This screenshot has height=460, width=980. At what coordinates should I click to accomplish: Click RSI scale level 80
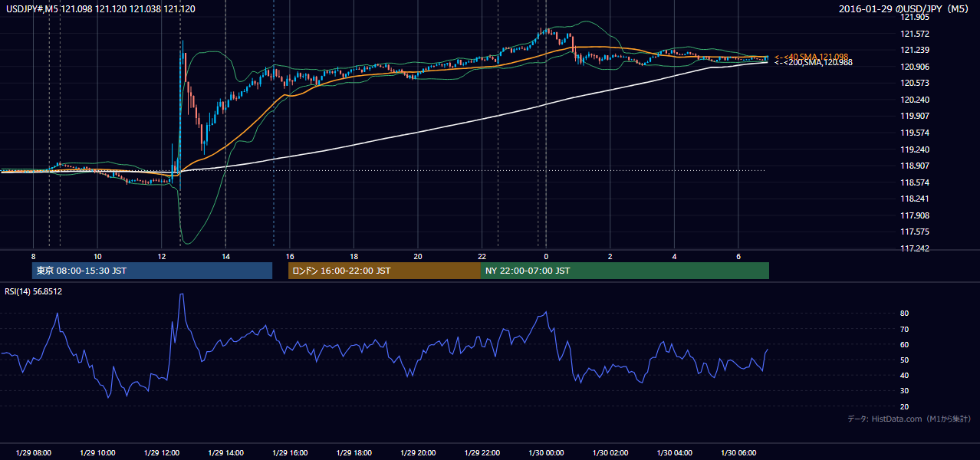[905, 314]
